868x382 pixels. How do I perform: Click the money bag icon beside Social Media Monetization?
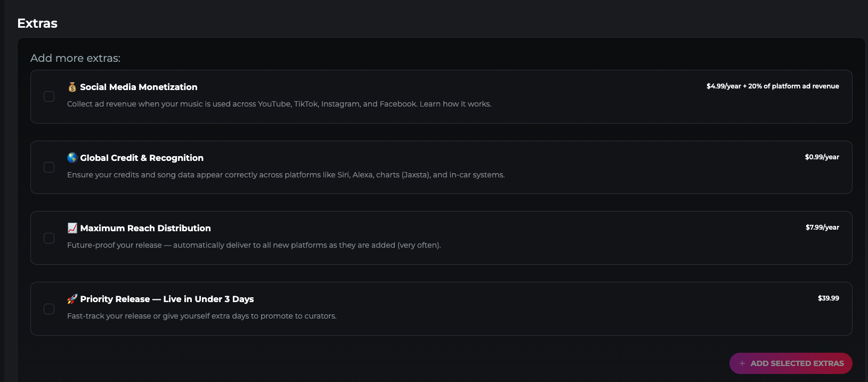72,87
